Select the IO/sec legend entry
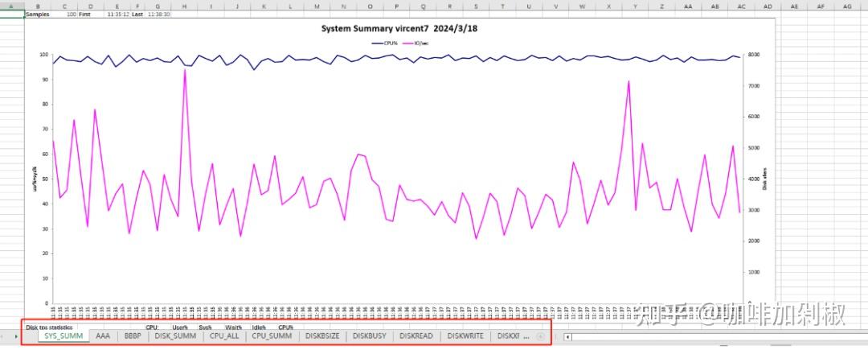This screenshot has width=868, height=350. 415,42
